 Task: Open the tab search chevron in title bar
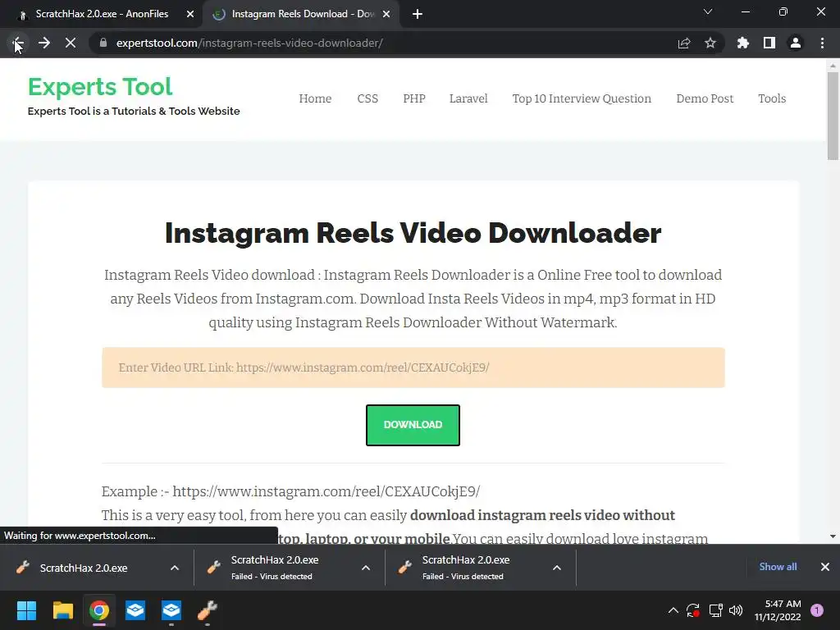point(708,11)
